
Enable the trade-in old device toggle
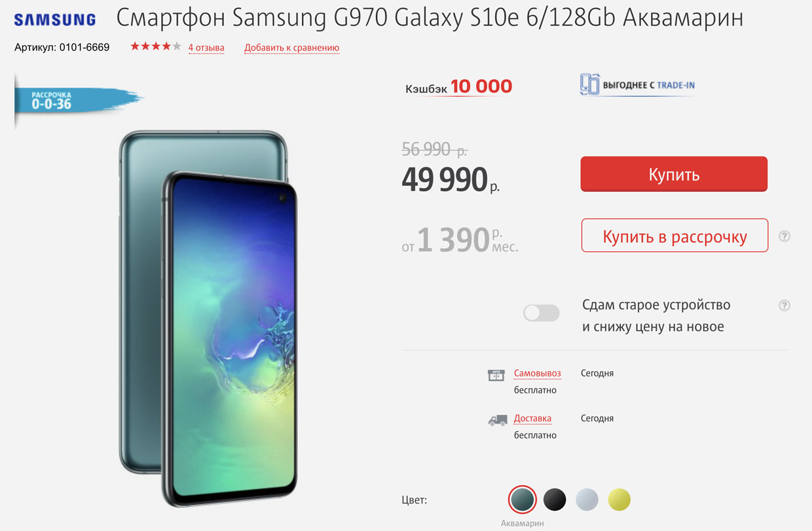tap(542, 313)
